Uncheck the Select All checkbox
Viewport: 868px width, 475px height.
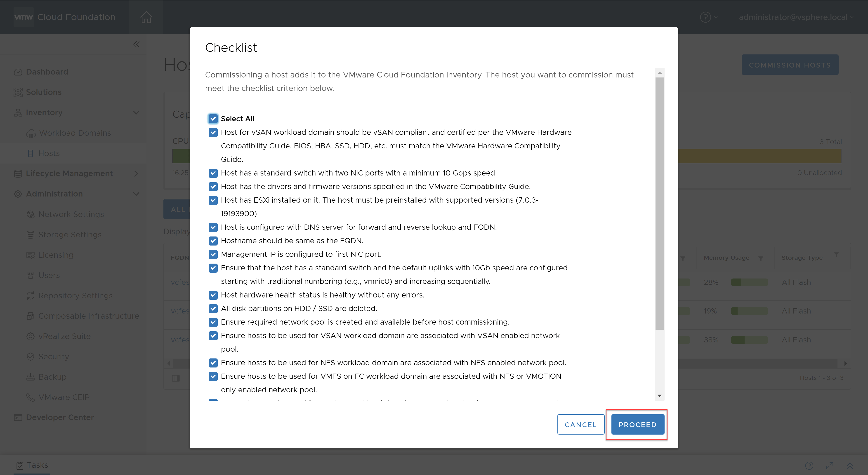[x=213, y=119]
